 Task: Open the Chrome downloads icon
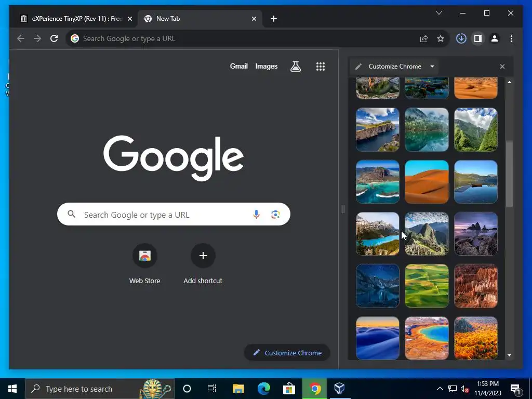[x=461, y=38]
